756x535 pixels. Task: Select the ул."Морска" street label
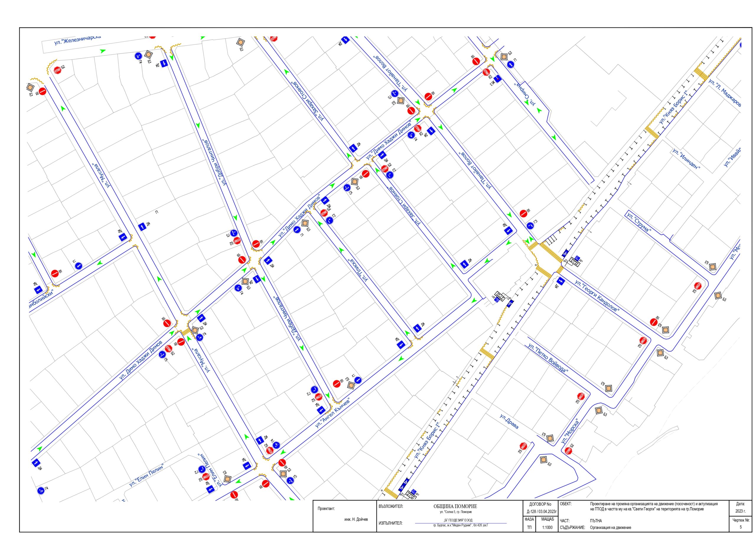pyautogui.click(x=571, y=431)
